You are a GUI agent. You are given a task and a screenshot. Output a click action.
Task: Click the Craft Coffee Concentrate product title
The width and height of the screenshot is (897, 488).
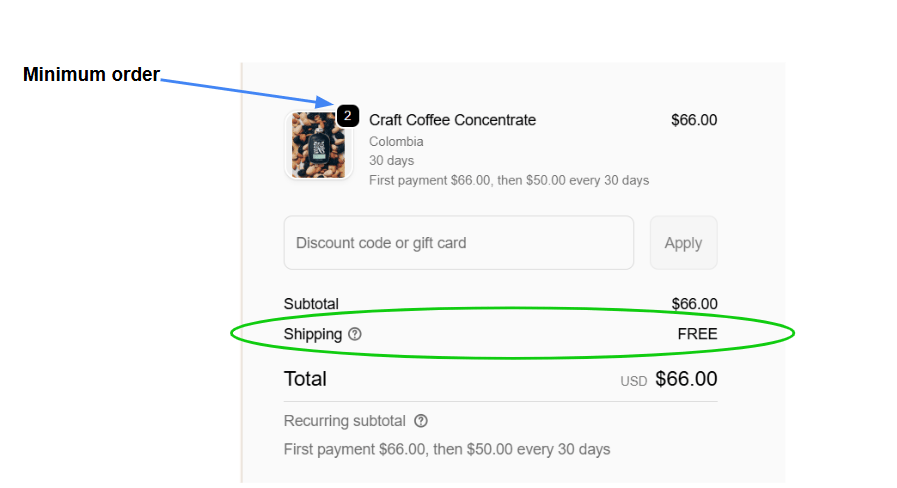452,120
